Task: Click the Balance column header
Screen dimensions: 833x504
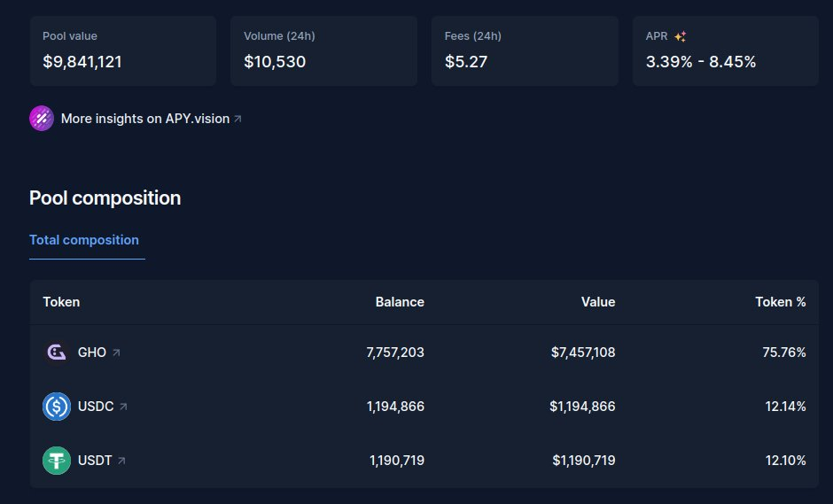Action: click(x=400, y=302)
